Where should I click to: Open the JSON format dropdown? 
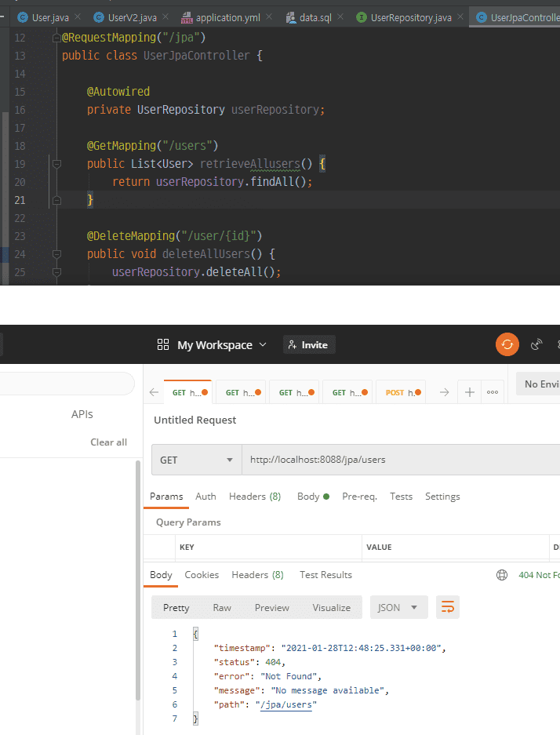pyautogui.click(x=398, y=607)
